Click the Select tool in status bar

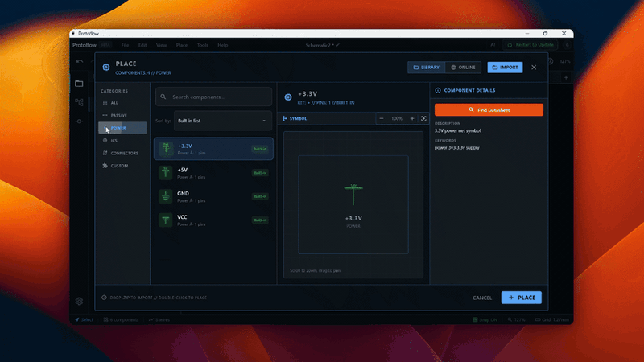coord(84,319)
